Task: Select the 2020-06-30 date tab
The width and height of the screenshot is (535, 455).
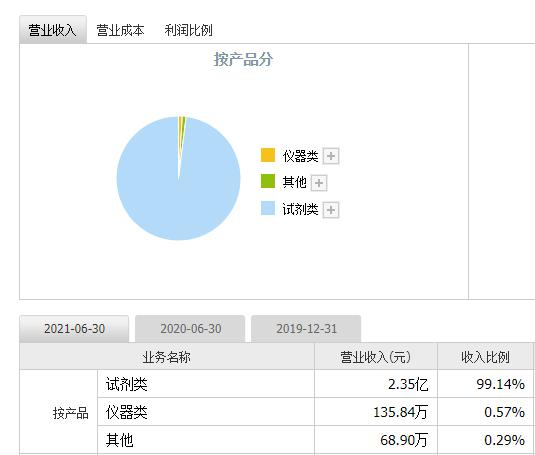Action: coord(190,329)
